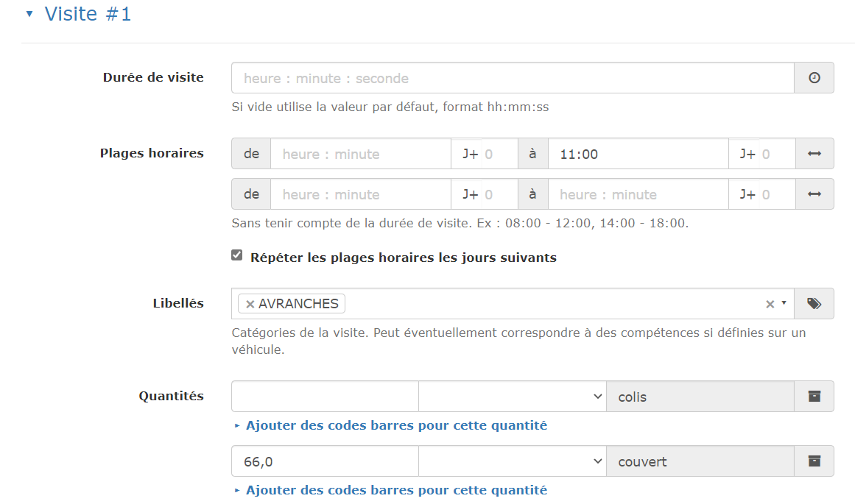This screenshot has width=855, height=504.
Task: Remove the AVRANCHES label tag
Action: [x=250, y=304]
